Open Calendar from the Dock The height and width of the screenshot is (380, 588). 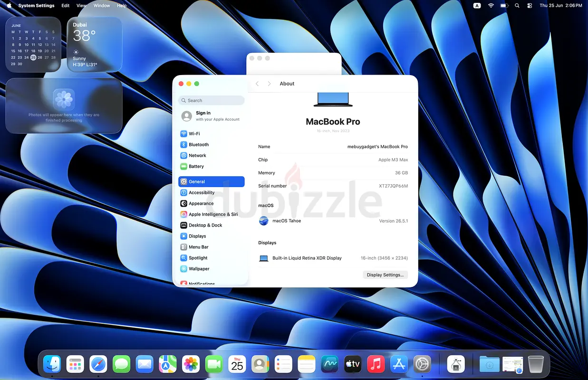click(x=237, y=364)
